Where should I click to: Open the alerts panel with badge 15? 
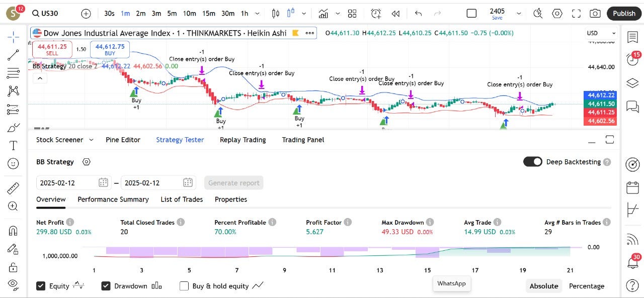[x=632, y=59]
